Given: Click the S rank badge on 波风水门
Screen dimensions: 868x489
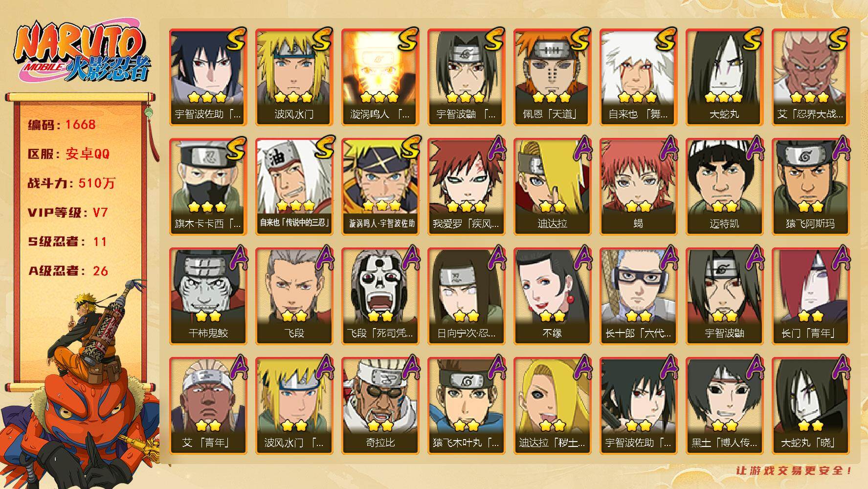Looking at the screenshot, I should click(321, 40).
